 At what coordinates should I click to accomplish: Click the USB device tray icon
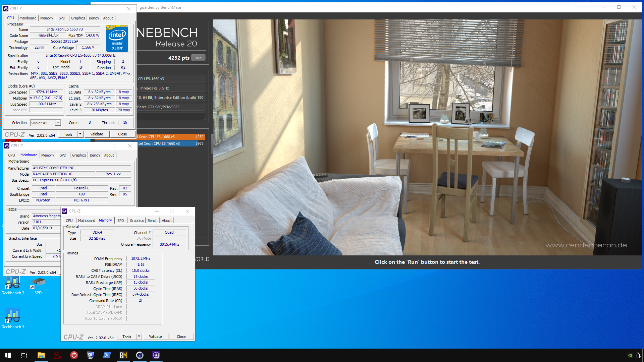(x=638, y=355)
